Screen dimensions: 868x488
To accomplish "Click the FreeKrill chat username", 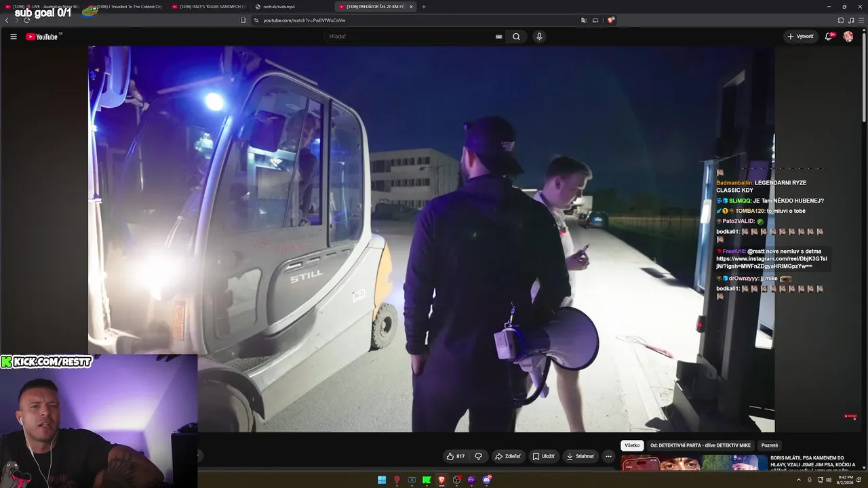I will (734, 251).
